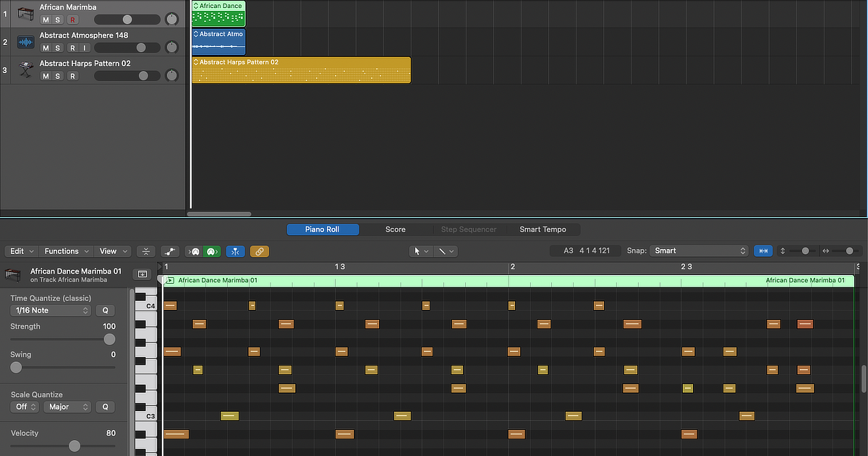Click the region marimba icon in inspector
Image resolution: width=868 pixels, height=456 pixels.
12,274
